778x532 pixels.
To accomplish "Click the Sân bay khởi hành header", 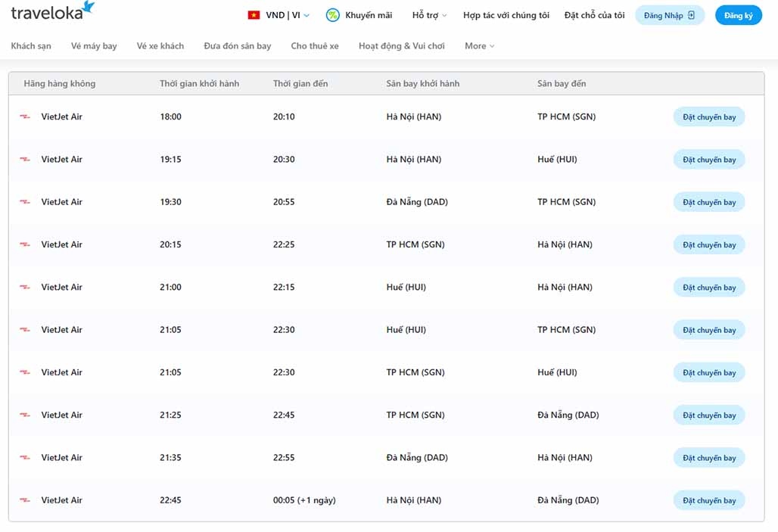I will pos(423,83).
